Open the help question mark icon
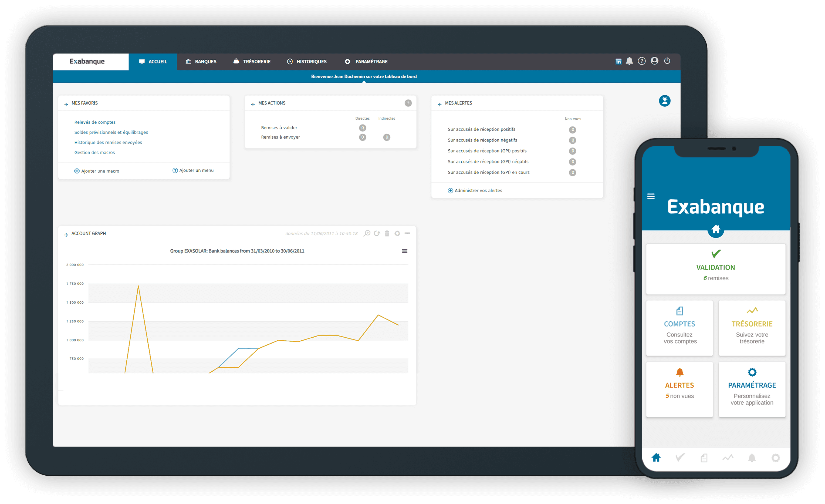 (641, 61)
